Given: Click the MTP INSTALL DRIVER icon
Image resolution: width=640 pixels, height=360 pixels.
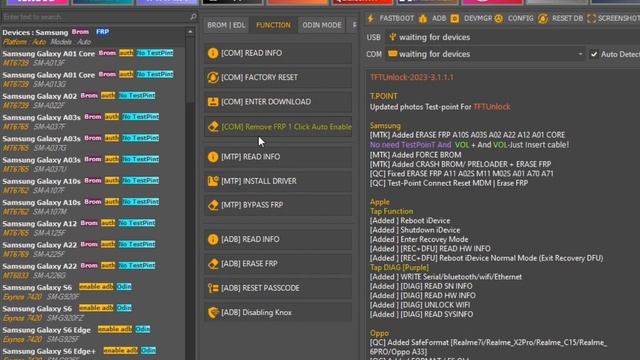Looking at the screenshot, I should tap(213, 181).
